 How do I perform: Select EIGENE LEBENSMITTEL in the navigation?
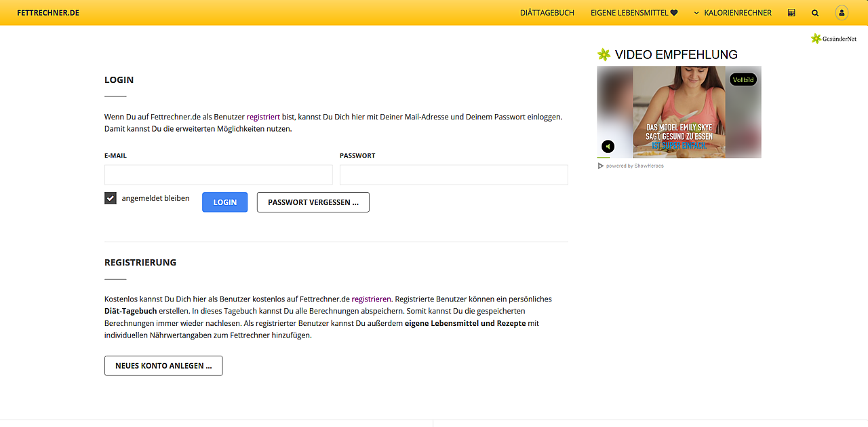pyautogui.click(x=629, y=12)
